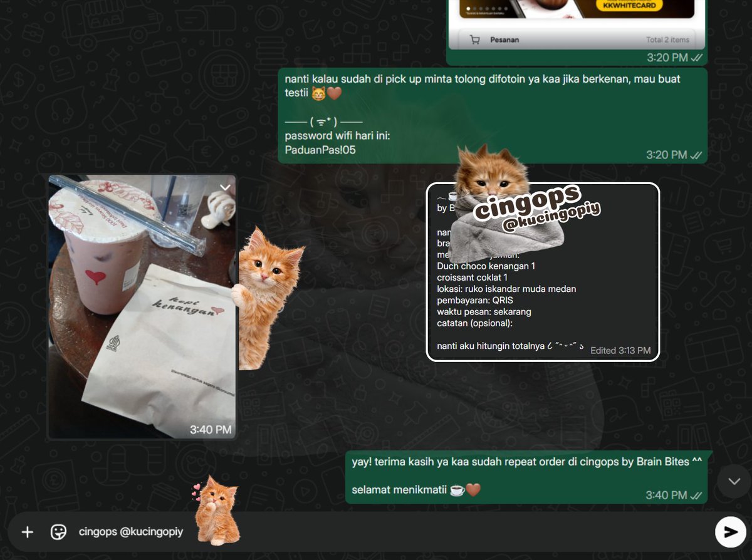
Task: Click the 3:20 PM read ticks under screenshot image
Action: click(696, 58)
